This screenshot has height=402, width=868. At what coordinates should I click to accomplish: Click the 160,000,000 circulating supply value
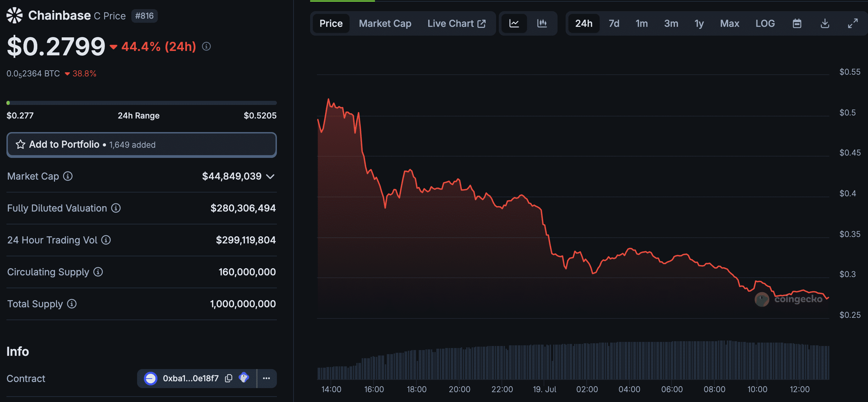[x=247, y=272]
